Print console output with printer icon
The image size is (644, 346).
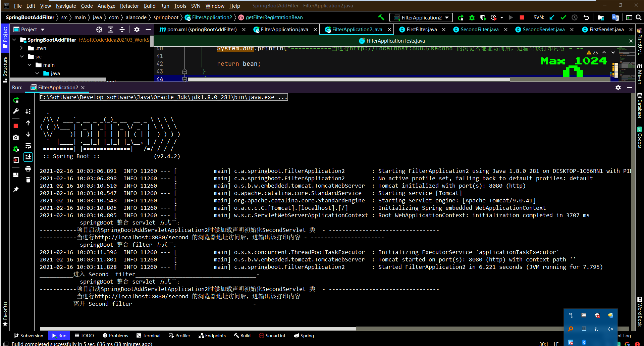[x=28, y=168]
